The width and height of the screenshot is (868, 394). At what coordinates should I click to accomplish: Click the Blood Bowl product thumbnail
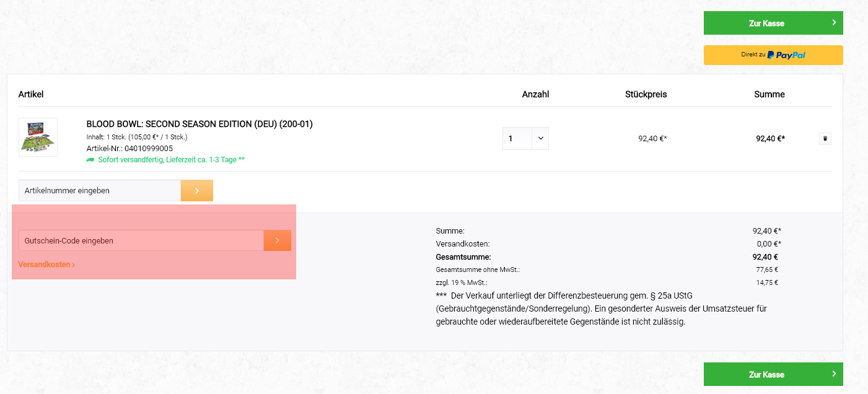pyautogui.click(x=38, y=137)
